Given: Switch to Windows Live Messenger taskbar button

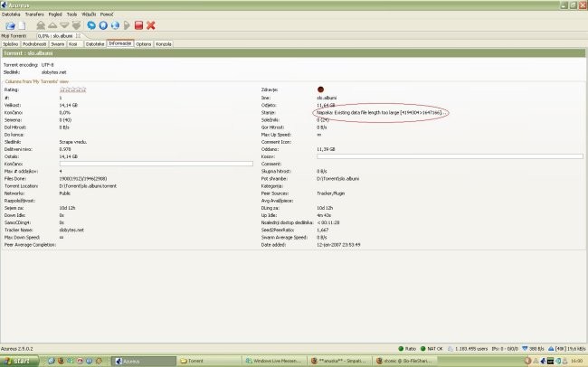Looking at the screenshot, I should pyautogui.click(x=274, y=361).
